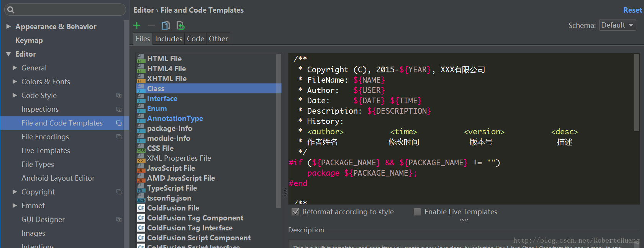
Task: Click the search magnifier icon in settings
Action: (11, 10)
